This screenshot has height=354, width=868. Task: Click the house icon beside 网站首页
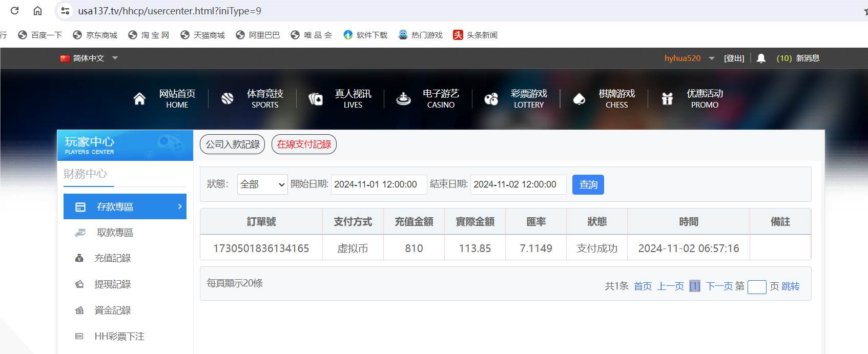[x=139, y=99]
